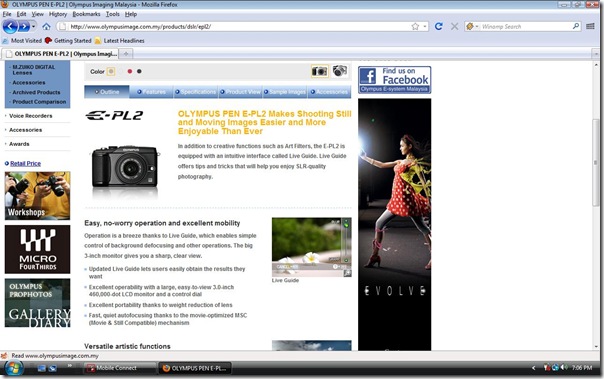The height and width of the screenshot is (379, 604).
Task: Enlarge the Live Guide screenshot thumbnail
Action: point(312,247)
